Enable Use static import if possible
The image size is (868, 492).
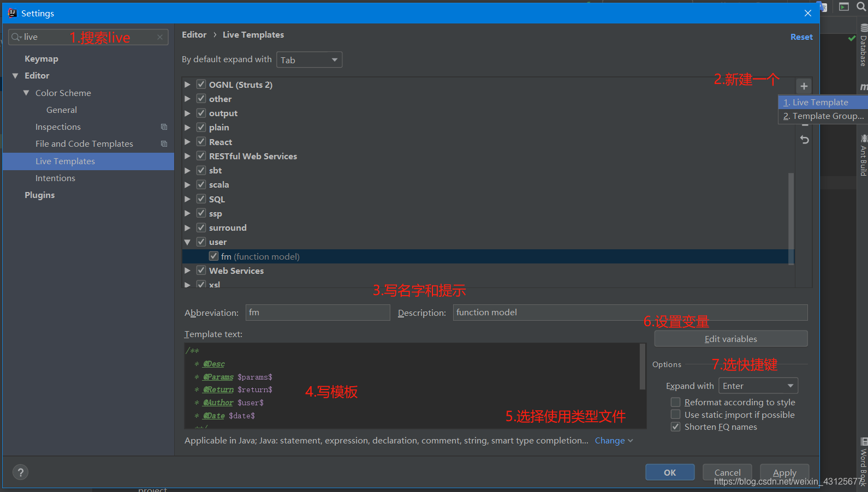click(x=675, y=415)
